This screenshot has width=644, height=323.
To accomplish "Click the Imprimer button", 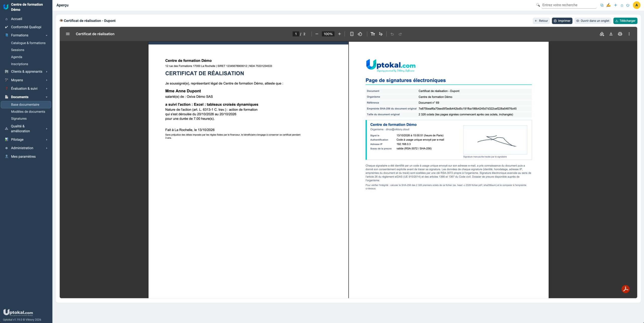I will point(562,21).
